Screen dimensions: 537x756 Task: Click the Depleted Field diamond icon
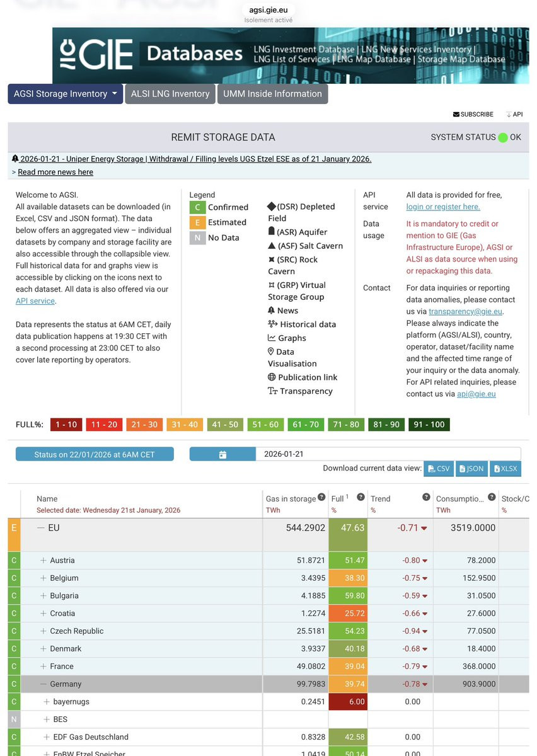272,207
